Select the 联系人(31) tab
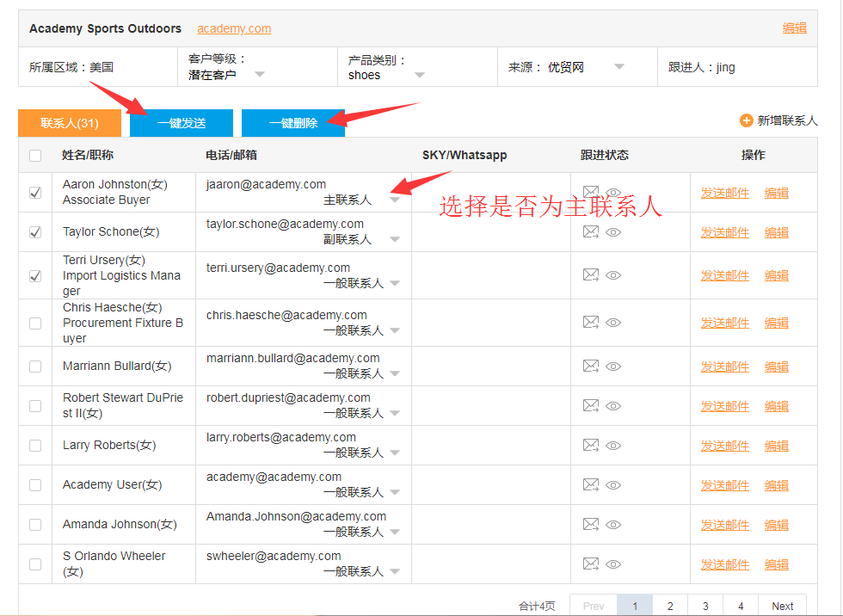 [x=70, y=123]
